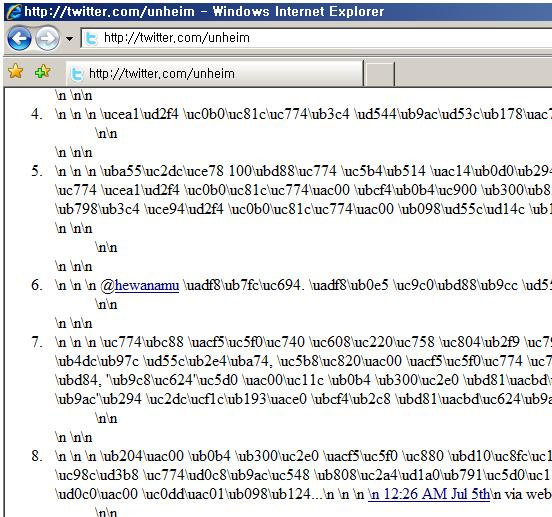Click text '\uadf8\ub7fc\uc694.' in item 6
552x517 pixels.
(x=244, y=285)
